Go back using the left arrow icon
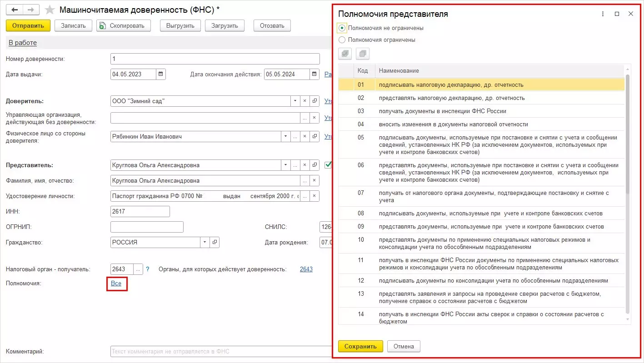Screen dimensions: 644x363 click(15, 10)
